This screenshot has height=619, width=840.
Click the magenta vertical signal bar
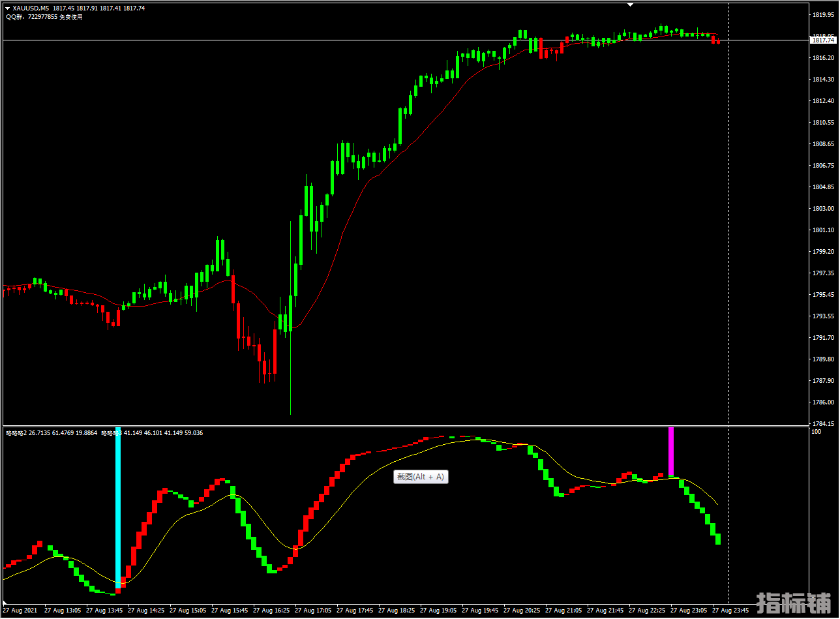click(670, 451)
